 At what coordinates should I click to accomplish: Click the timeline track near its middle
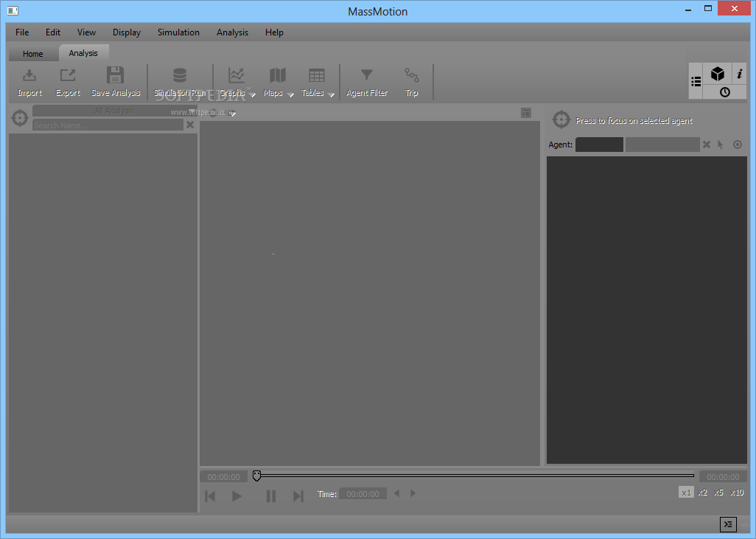tap(475, 476)
